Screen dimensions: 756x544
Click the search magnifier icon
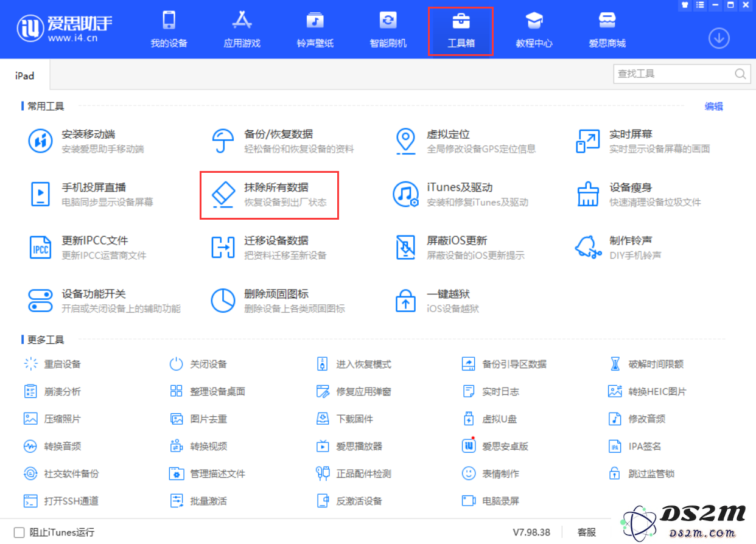click(740, 74)
